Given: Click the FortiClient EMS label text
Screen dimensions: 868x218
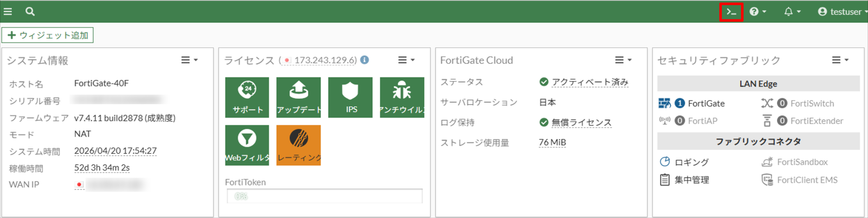Looking at the screenshot, I should 807,180.
